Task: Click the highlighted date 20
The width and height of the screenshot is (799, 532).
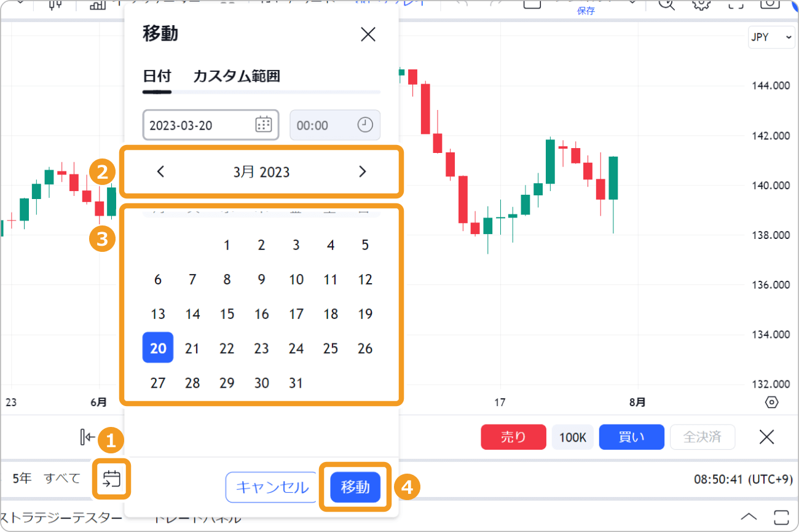Action: click(158, 348)
